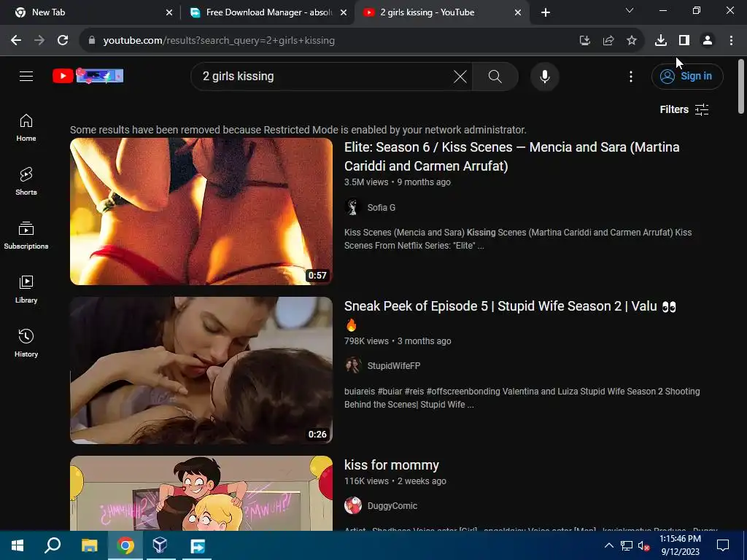Open search Filters
This screenshot has height=560, width=747.
click(x=684, y=109)
